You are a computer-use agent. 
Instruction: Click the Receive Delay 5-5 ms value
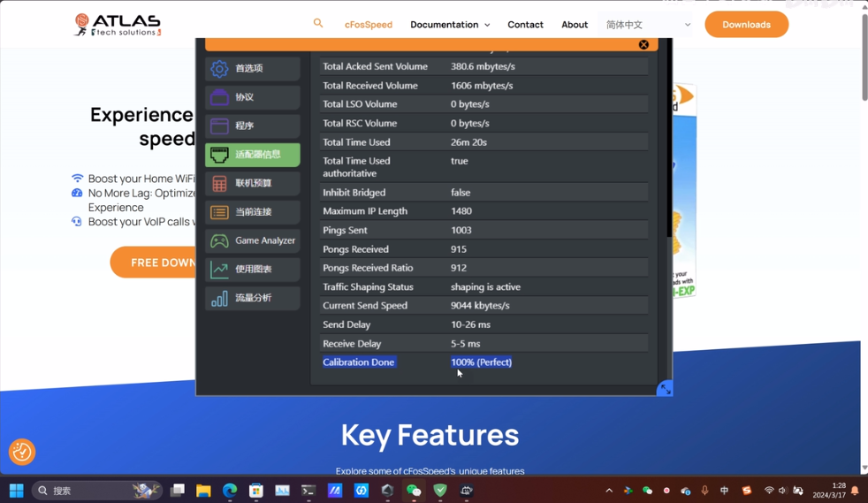466,344
